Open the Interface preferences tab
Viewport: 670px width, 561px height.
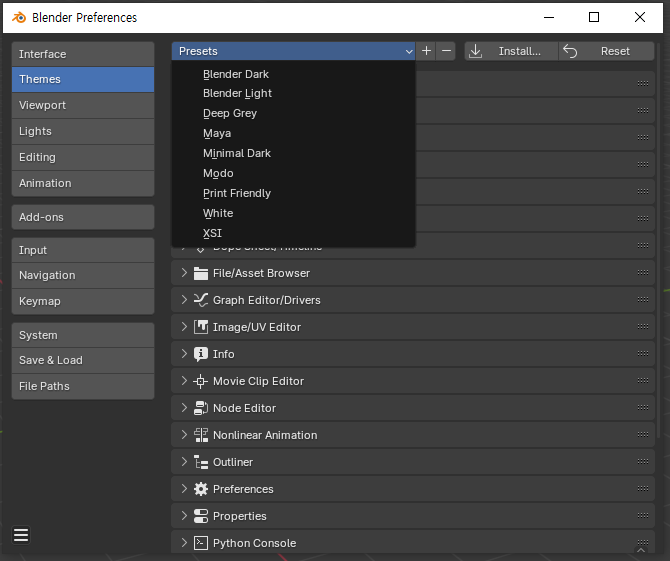pos(83,54)
